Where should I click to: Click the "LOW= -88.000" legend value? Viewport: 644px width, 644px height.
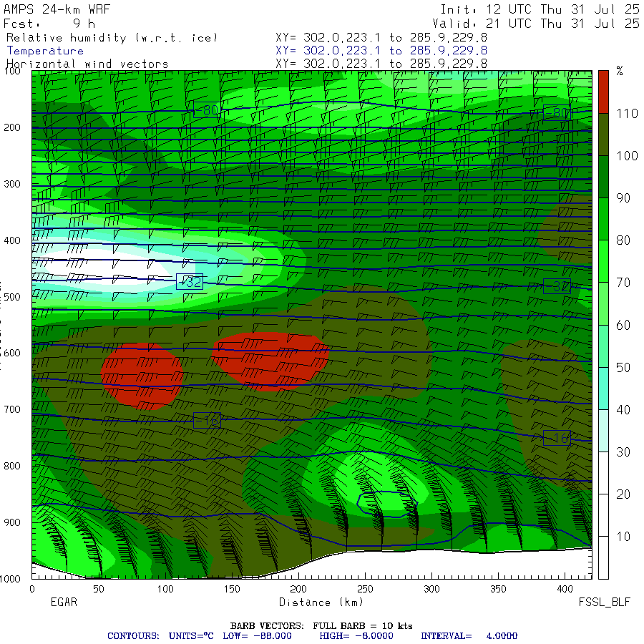pos(257,636)
